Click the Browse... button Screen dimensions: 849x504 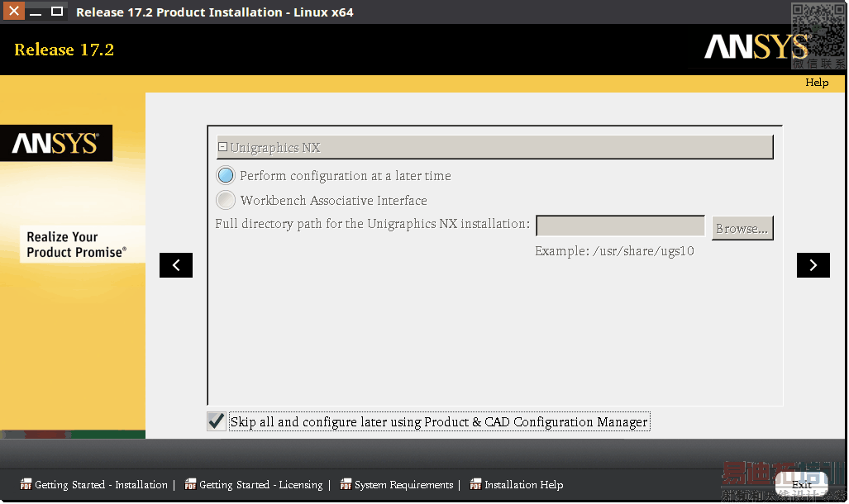click(x=742, y=228)
